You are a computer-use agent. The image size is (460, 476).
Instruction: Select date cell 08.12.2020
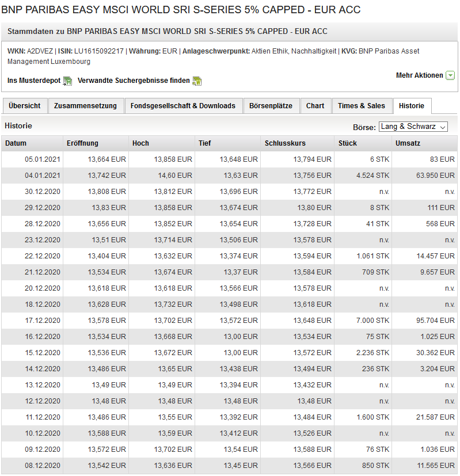pyautogui.click(x=43, y=466)
